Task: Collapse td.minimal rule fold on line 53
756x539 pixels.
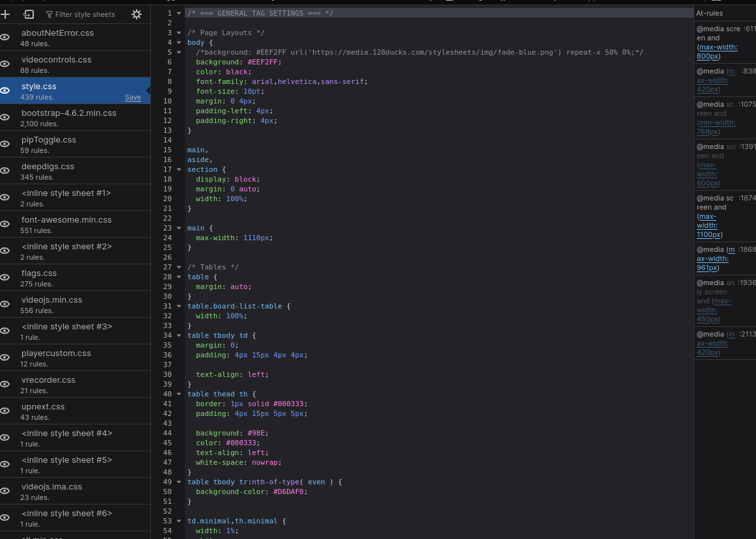Action: click(x=179, y=521)
